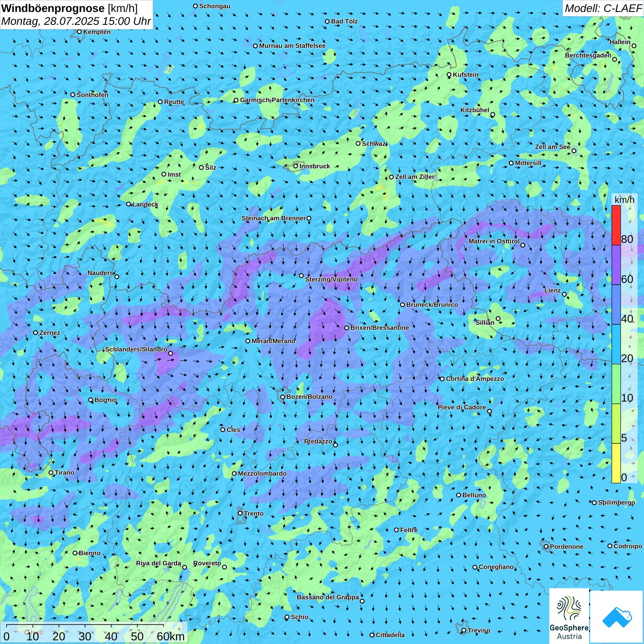Click the Murnau am Staffelsee label
Viewport: 644px width, 644px height.
pos(292,46)
